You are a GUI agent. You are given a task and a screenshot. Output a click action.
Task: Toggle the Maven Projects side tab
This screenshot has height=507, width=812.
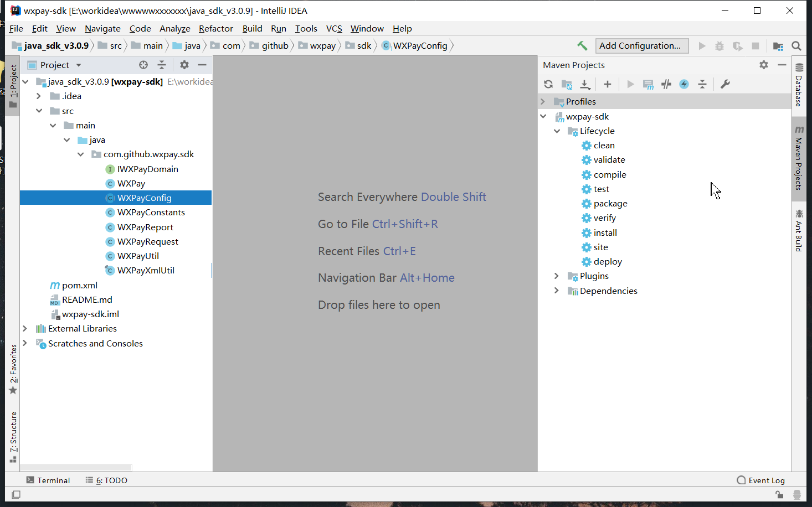(799, 158)
